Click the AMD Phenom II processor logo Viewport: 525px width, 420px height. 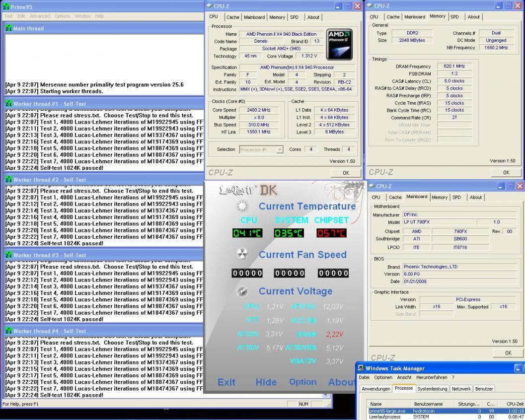[339, 45]
